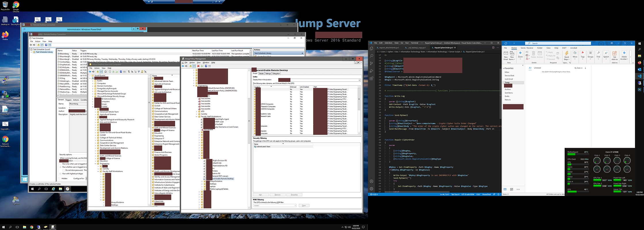Open By Date sort dropdown in Outlook

click(578, 68)
